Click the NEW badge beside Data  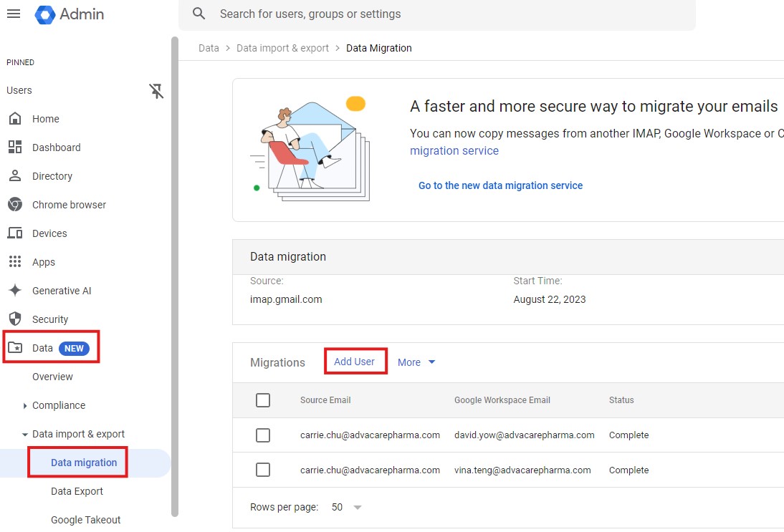click(x=74, y=348)
